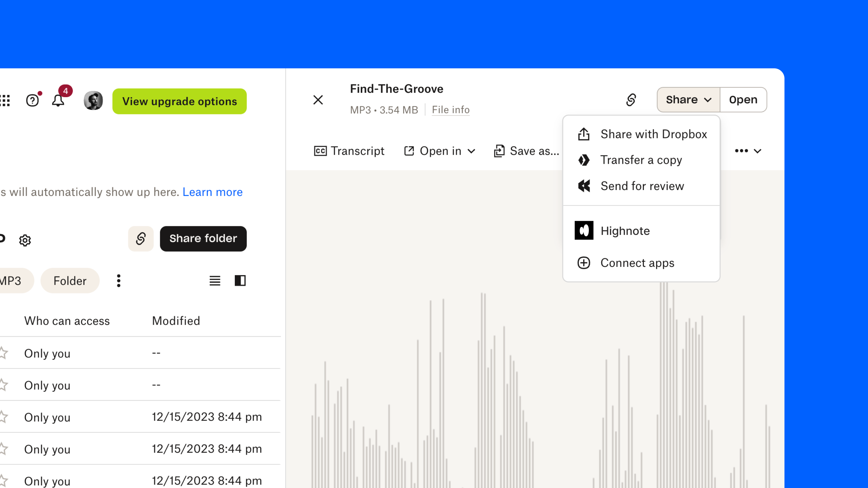
Task: Close the Find-The-Groove preview
Action: pyautogui.click(x=318, y=100)
